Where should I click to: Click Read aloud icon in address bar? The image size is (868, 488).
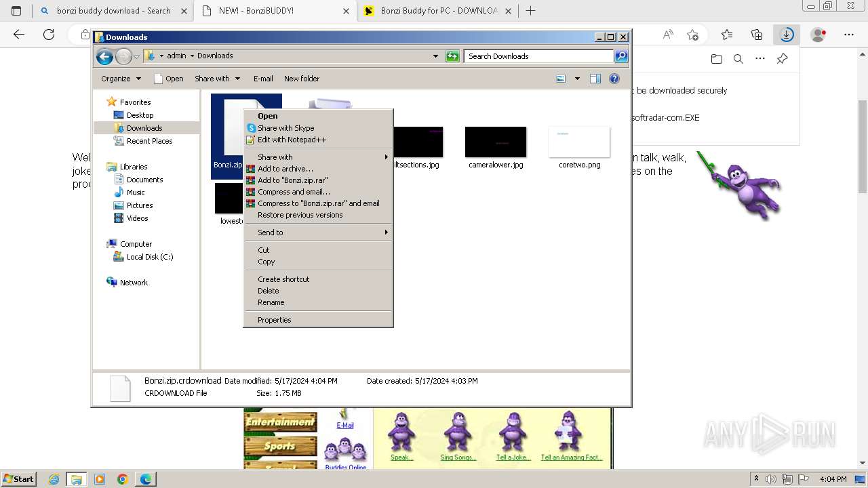[668, 35]
